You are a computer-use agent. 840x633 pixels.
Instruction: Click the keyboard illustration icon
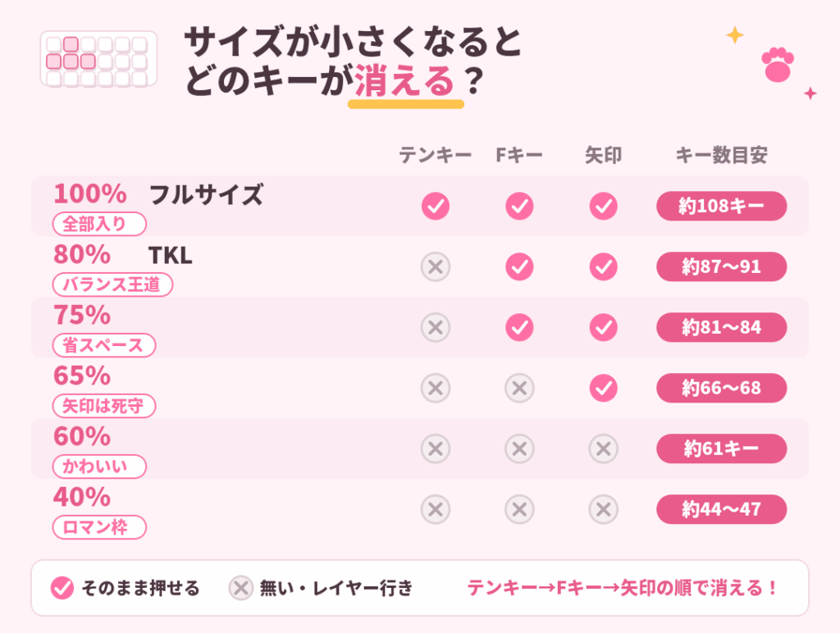(x=98, y=59)
